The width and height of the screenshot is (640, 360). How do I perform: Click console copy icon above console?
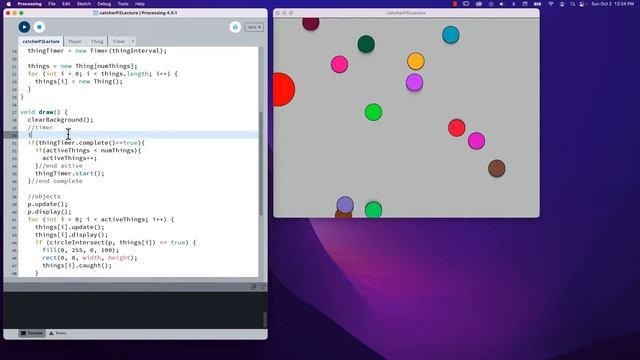253,287
